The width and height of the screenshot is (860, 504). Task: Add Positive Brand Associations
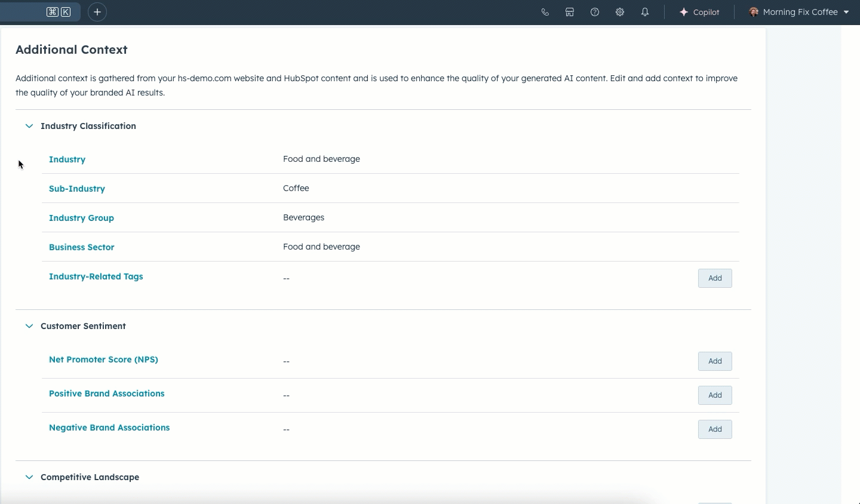pyautogui.click(x=714, y=395)
